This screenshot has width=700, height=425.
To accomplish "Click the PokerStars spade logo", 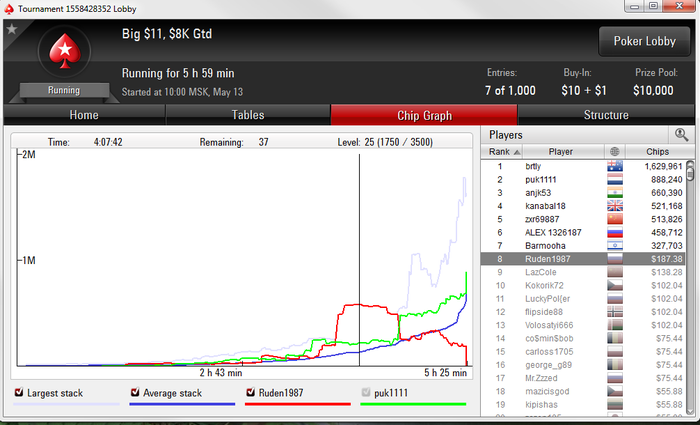I will point(65,51).
